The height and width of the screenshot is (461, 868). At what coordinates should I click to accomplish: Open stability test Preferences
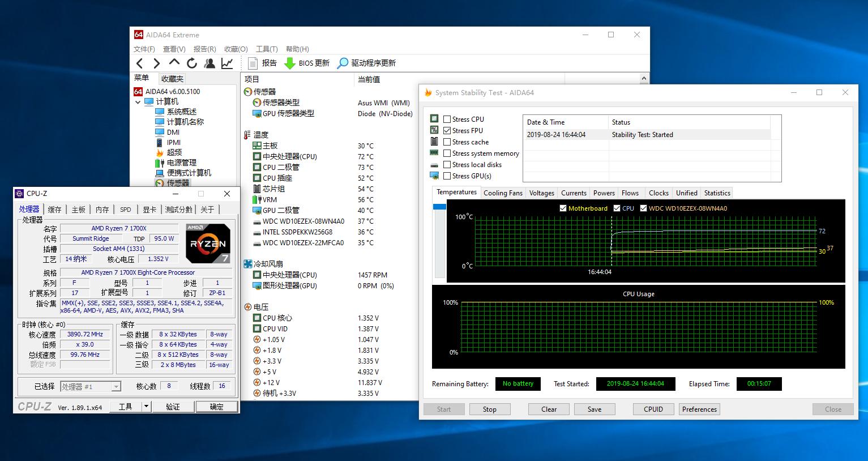coord(700,409)
